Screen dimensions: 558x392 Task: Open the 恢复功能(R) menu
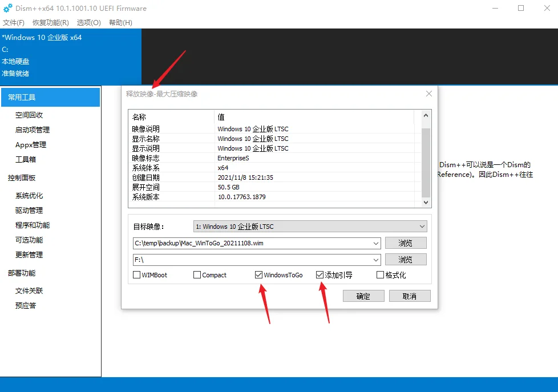click(51, 23)
